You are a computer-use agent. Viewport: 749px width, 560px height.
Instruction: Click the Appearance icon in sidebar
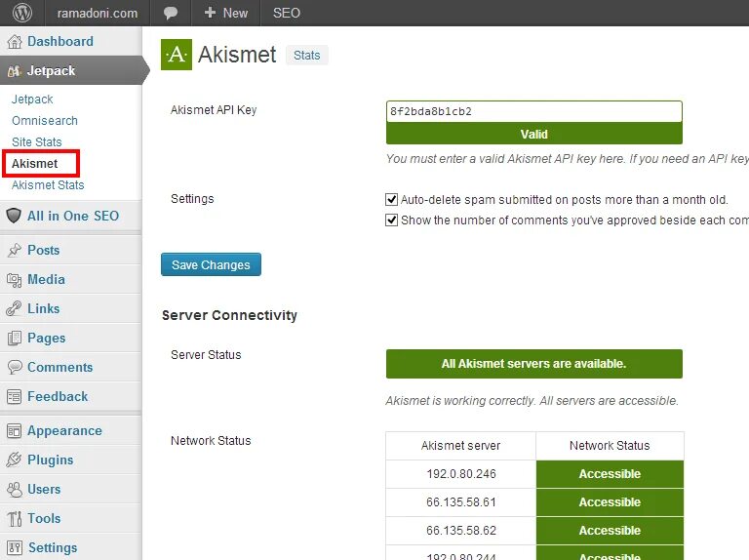tap(15, 431)
